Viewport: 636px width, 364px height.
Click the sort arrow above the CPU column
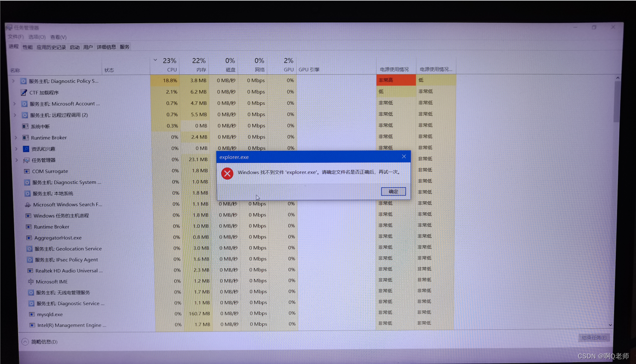tap(155, 60)
